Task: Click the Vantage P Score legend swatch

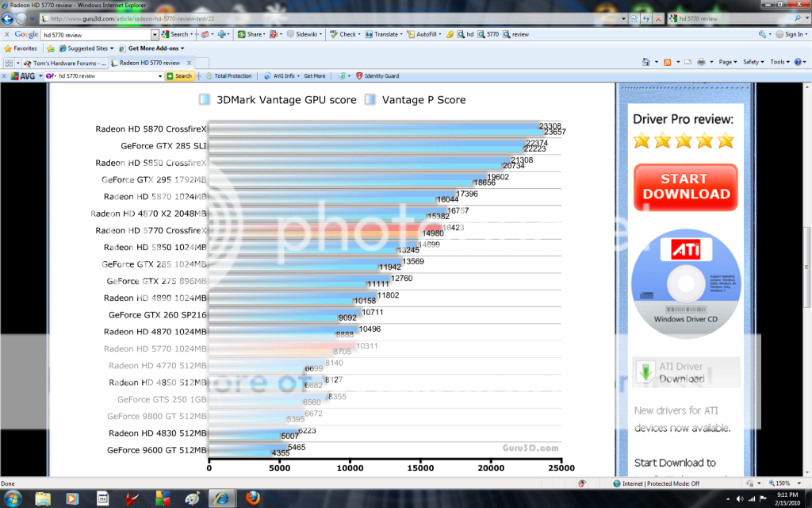Action: [370, 99]
